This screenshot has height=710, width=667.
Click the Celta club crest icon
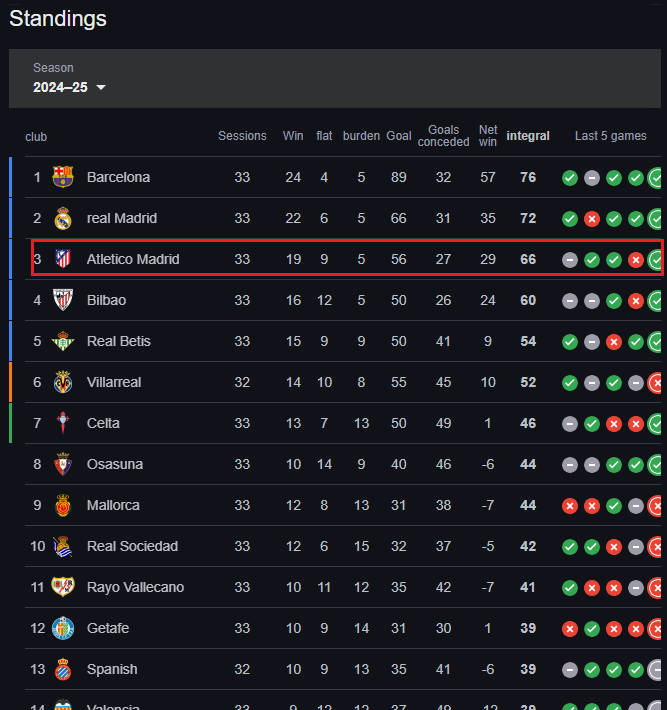[x=62, y=422]
